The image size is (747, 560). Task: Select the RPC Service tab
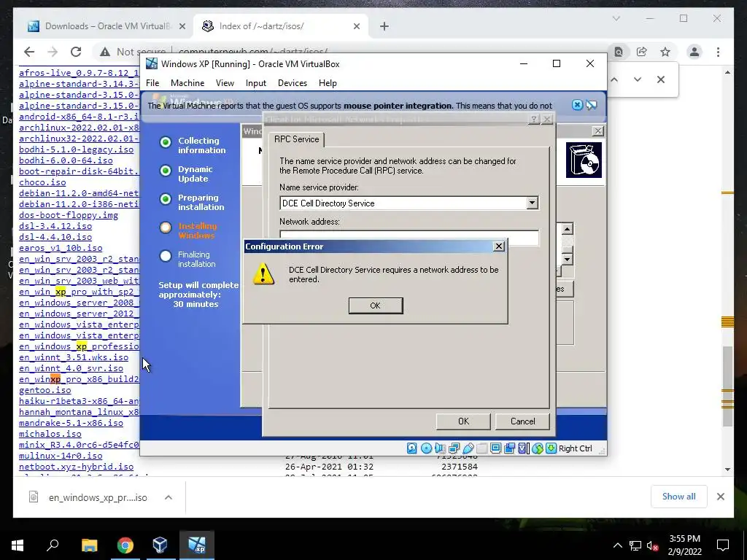(x=296, y=139)
